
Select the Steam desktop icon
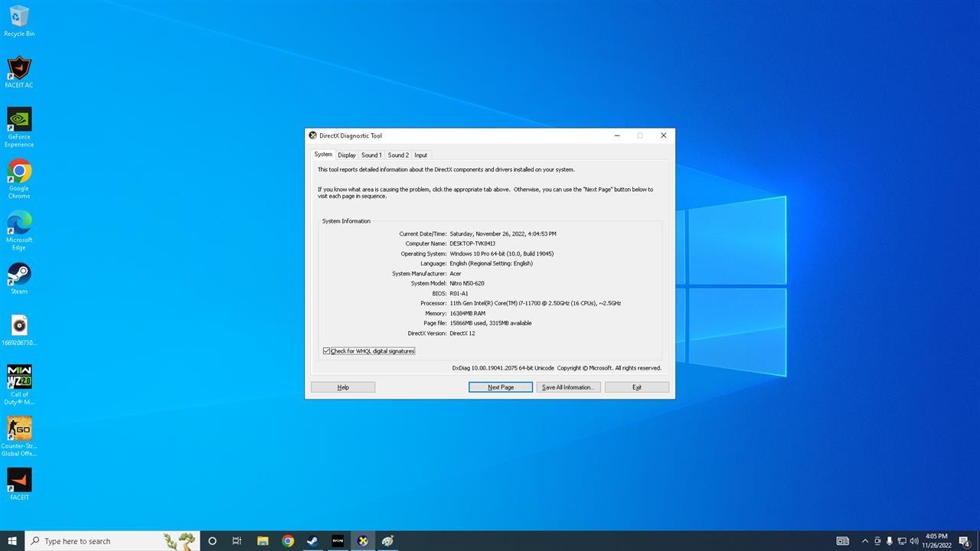19,279
